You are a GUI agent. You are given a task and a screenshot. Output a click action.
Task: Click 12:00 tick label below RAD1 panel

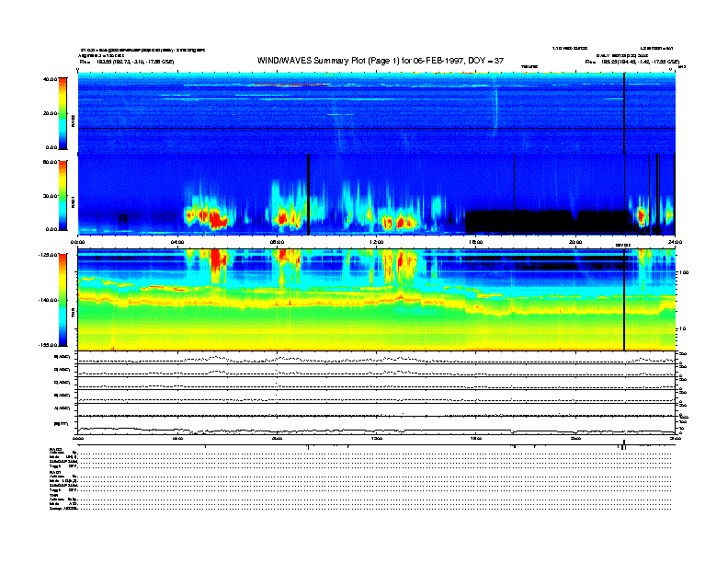[377, 243]
